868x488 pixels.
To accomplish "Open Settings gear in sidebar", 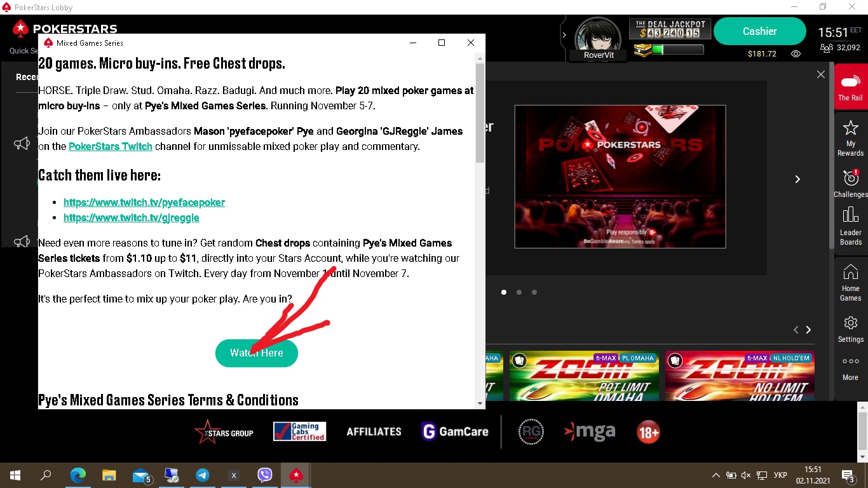I will pos(850,323).
